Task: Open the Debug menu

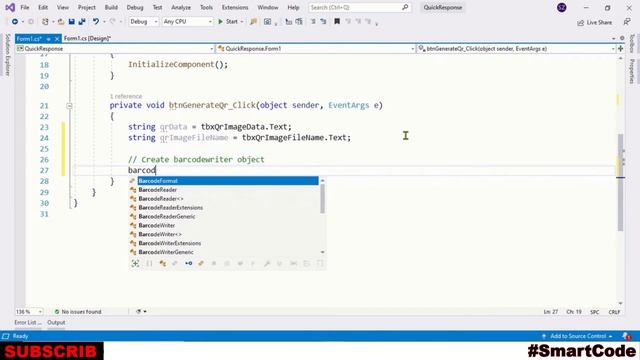Action: pos(135,7)
